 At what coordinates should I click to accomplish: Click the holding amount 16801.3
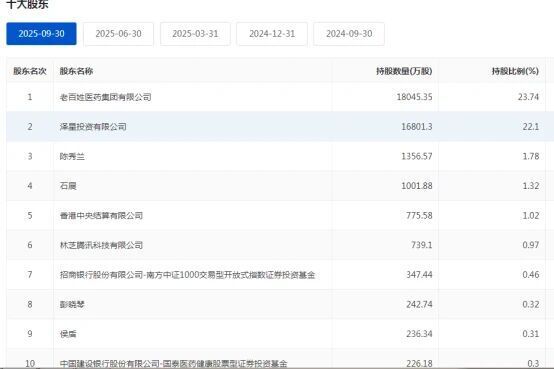pos(417,127)
